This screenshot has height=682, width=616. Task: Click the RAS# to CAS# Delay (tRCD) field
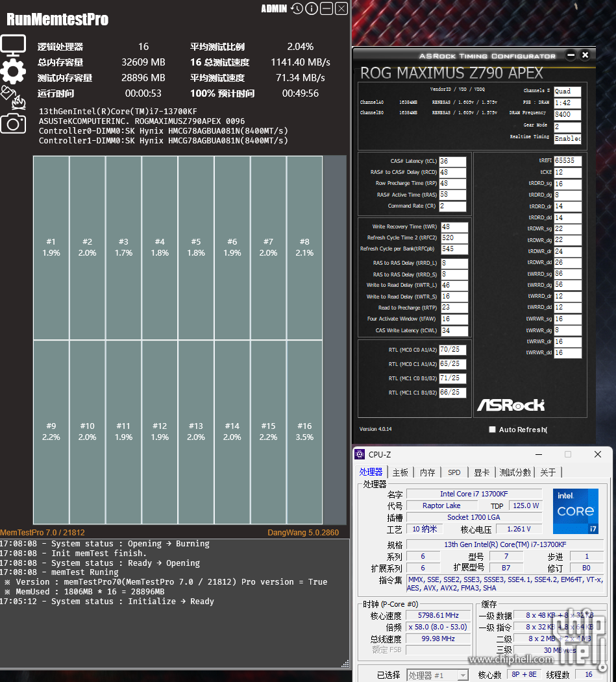(x=452, y=172)
